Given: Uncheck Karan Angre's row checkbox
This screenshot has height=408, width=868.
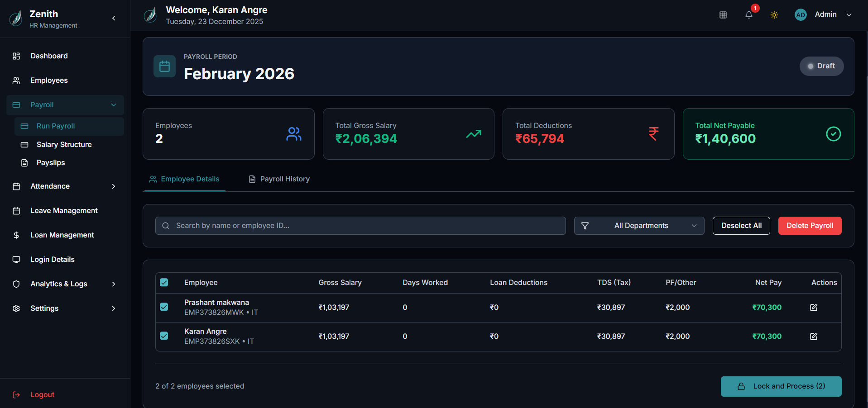Looking at the screenshot, I should 164,336.
